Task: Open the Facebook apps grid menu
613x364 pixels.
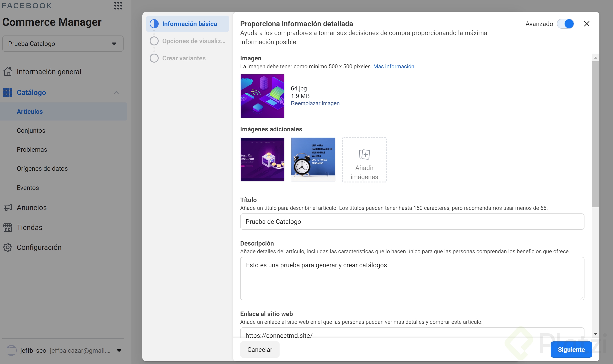Action: pos(118,6)
